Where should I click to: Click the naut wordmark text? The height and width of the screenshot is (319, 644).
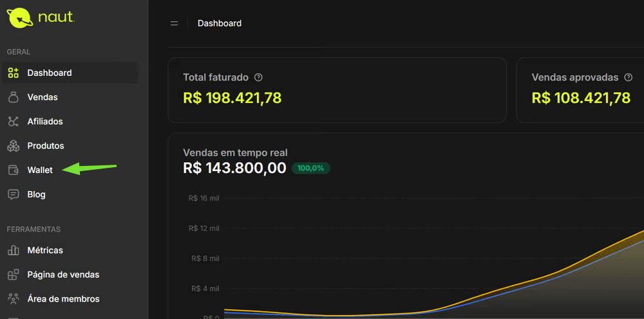click(56, 17)
